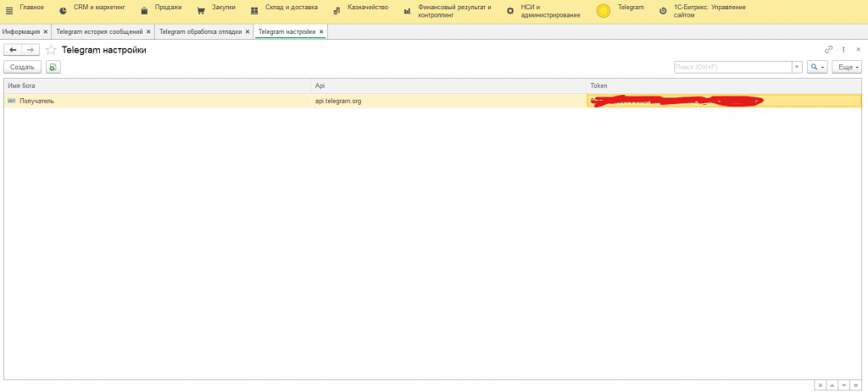Jump to list end arrow button
This screenshot has height=392, width=868.
[856, 385]
